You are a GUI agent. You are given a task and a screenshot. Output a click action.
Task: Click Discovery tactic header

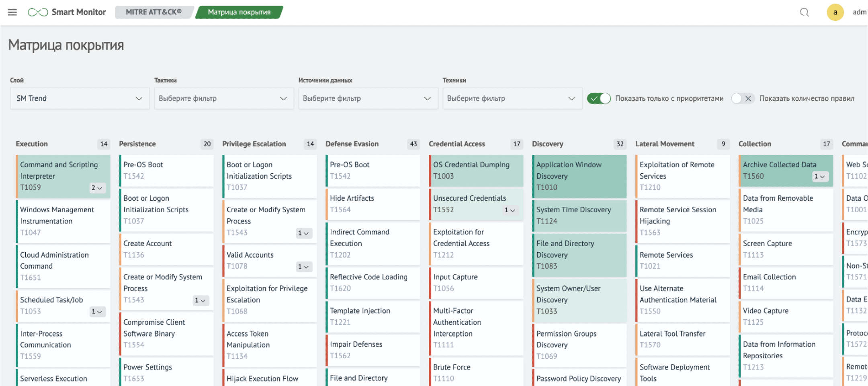pyautogui.click(x=548, y=144)
